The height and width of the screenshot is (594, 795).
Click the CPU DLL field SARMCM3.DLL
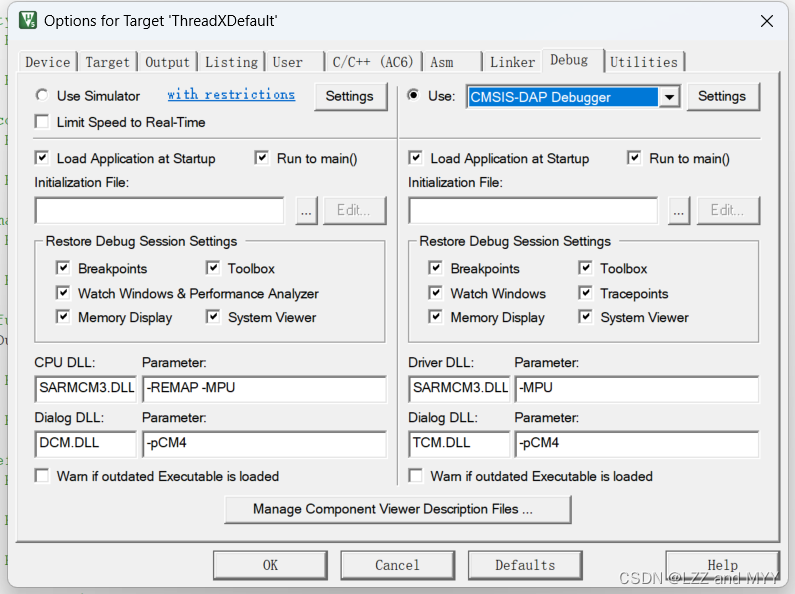tap(86, 388)
